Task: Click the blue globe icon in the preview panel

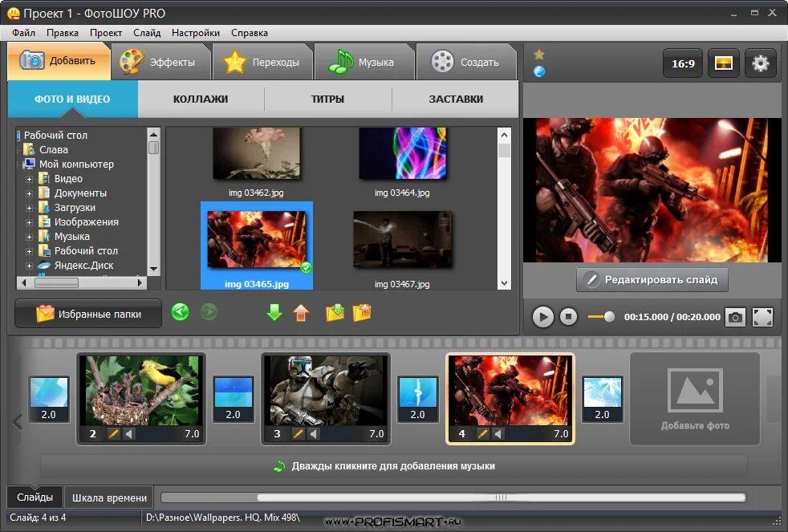Action: [539, 71]
